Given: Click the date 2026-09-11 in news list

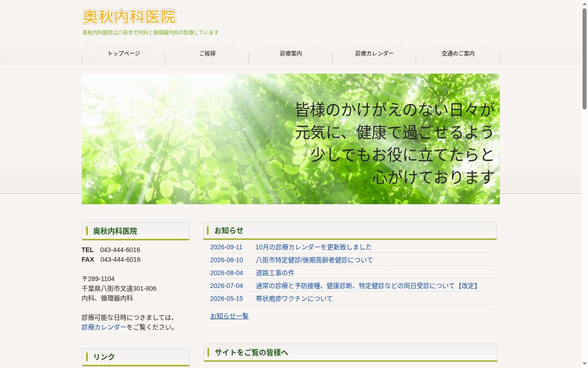Looking at the screenshot, I should 226,247.
